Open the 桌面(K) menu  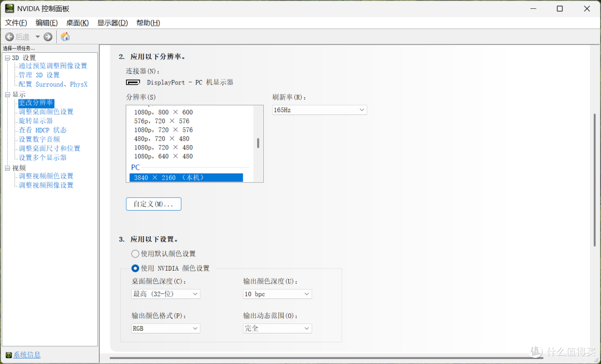(x=77, y=23)
